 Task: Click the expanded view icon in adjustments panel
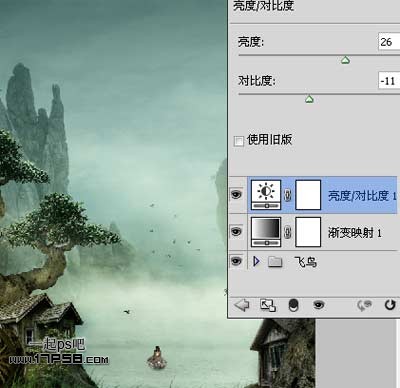point(268,305)
